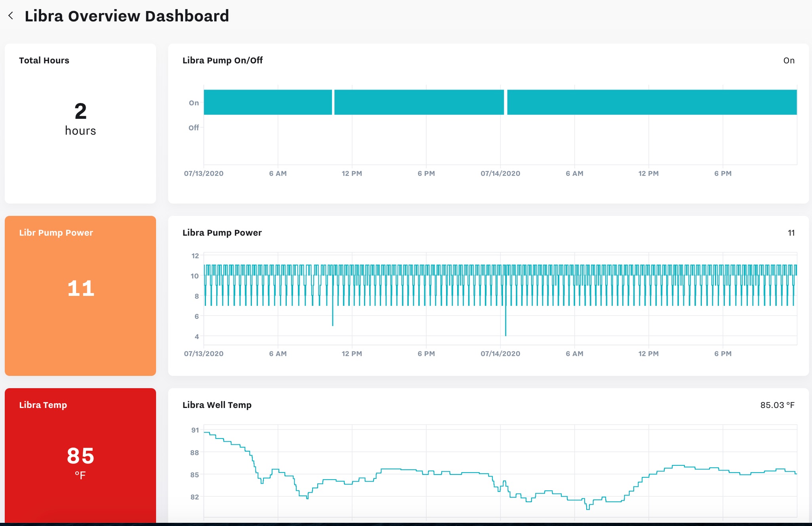Open the Total Hours card
This screenshot has height=526, width=812.
click(x=80, y=124)
